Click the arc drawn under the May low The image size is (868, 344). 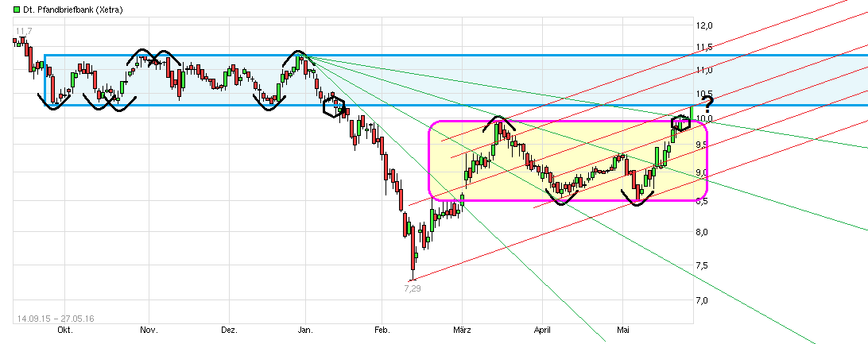[x=640, y=200]
